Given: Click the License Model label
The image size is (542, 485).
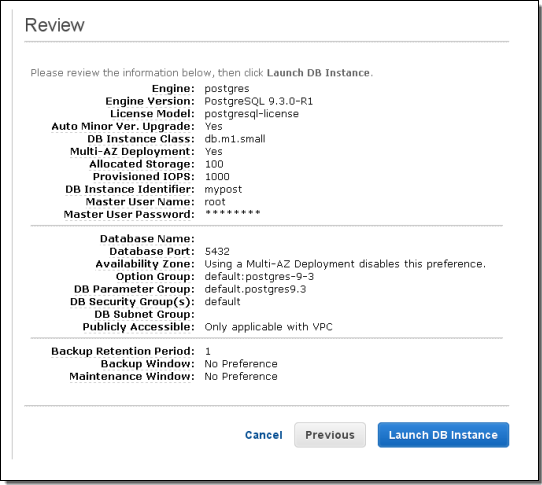Looking at the screenshot, I should tap(152, 114).
